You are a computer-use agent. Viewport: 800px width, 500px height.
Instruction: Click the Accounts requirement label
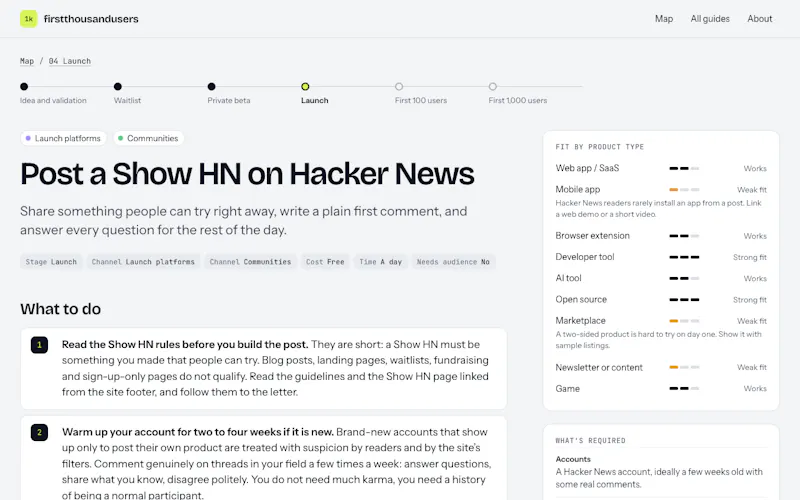[573, 459]
